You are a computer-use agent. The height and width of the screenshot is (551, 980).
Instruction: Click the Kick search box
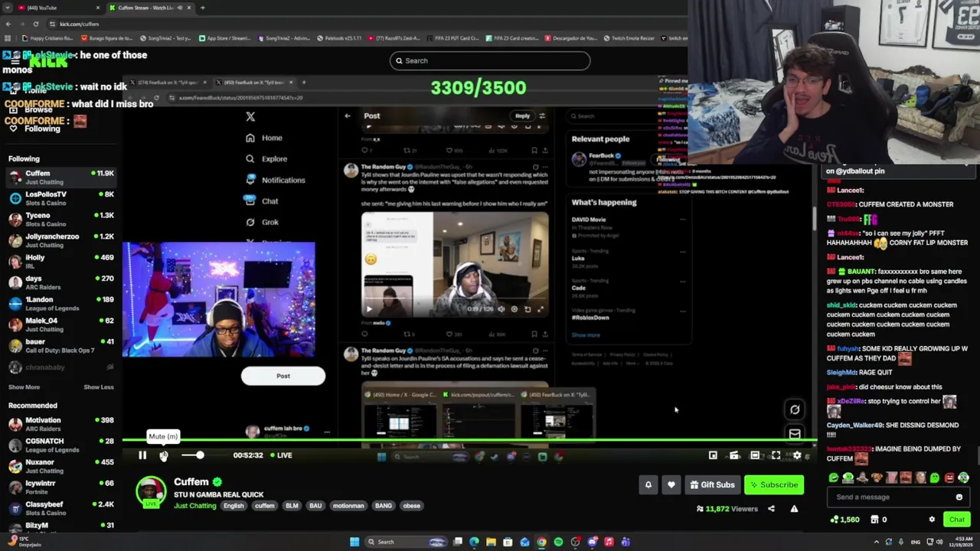[x=490, y=60]
